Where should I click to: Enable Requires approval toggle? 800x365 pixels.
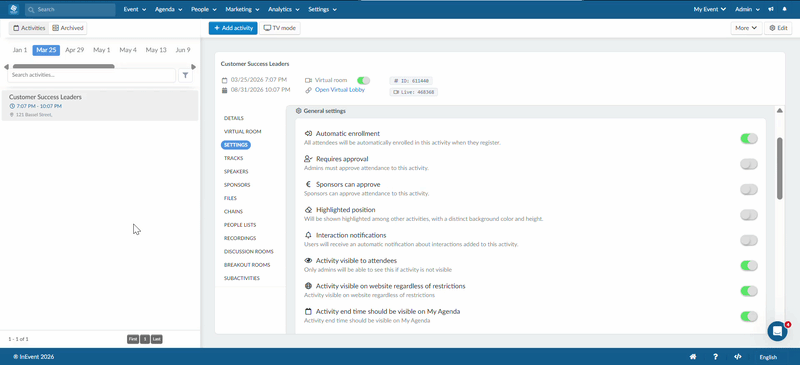tap(748, 164)
